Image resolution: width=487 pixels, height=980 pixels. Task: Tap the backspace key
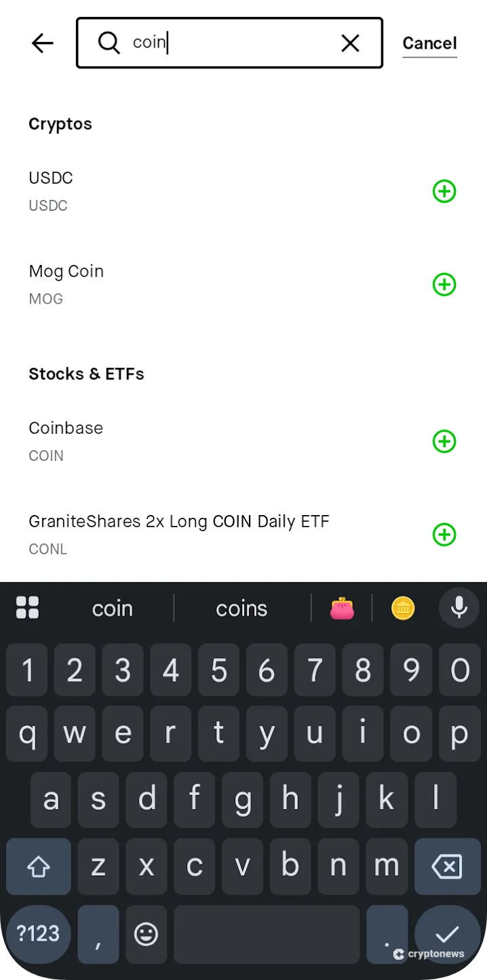click(x=448, y=866)
